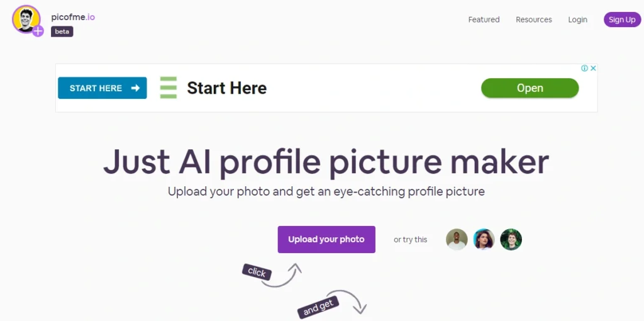Click the tilted "click" label tag
This screenshot has height=321, width=644.
click(257, 272)
